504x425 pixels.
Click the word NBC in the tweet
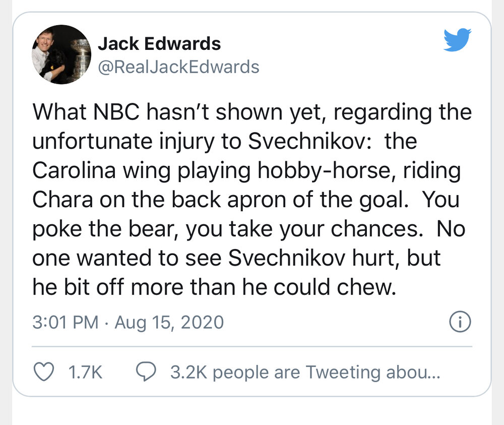pyautogui.click(x=116, y=112)
